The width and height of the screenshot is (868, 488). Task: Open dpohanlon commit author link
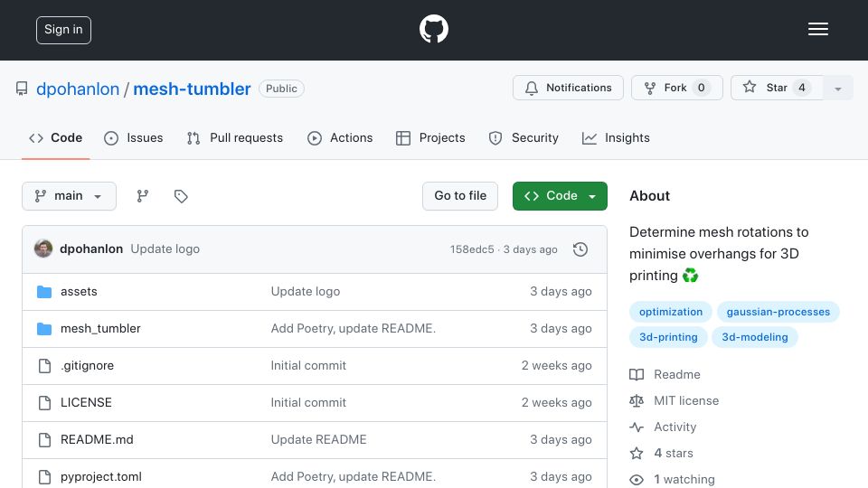(91, 249)
